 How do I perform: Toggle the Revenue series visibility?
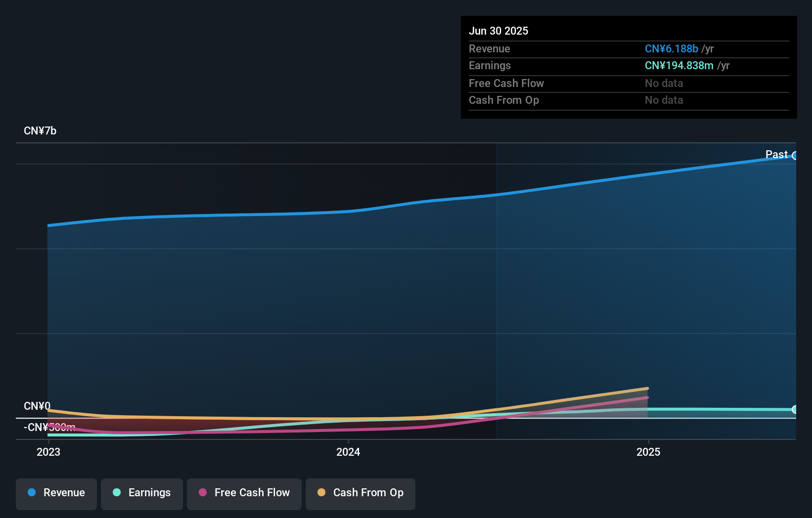point(56,493)
